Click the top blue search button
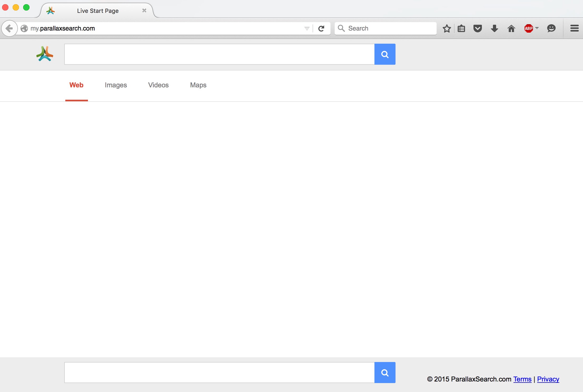583x392 pixels. (385, 54)
